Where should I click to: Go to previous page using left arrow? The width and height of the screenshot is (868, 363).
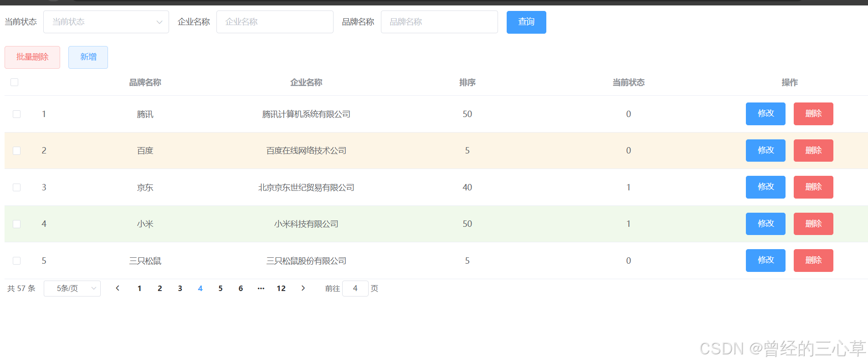(x=118, y=288)
